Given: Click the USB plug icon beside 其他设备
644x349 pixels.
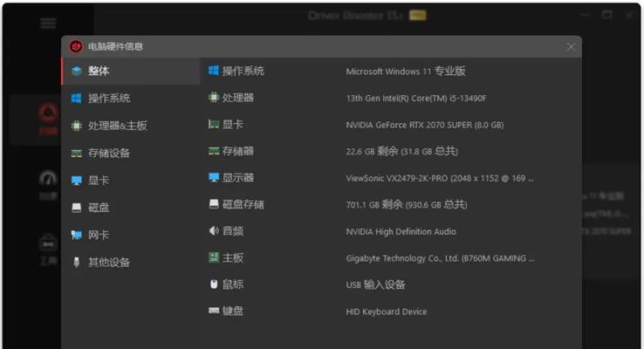Looking at the screenshot, I should (77, 262).
